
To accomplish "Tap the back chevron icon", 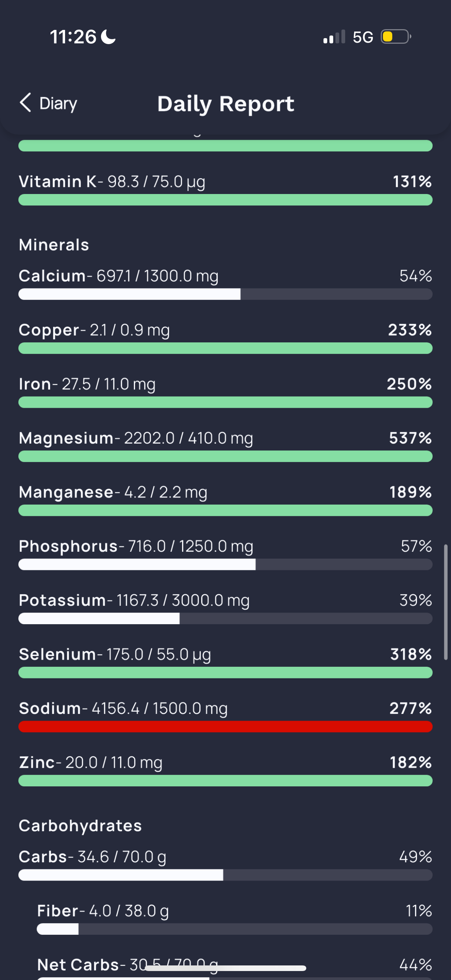I will pos(25,103).
